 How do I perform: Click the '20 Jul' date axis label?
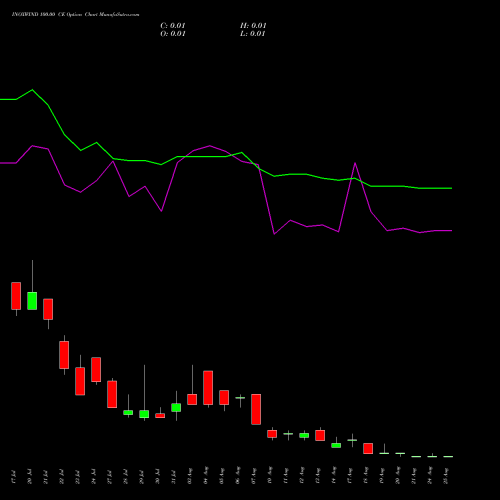click(x=30, y=477)
